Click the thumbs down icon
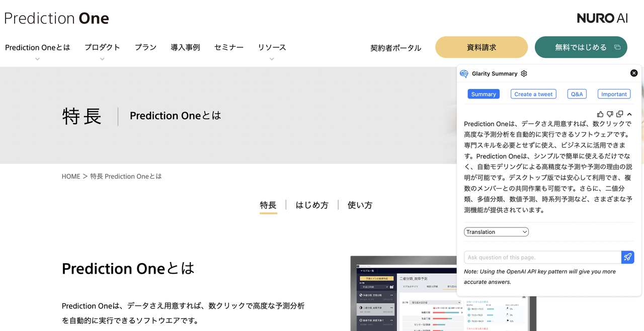This screenshot has width=644, height=331. click(x=610, y=114)
